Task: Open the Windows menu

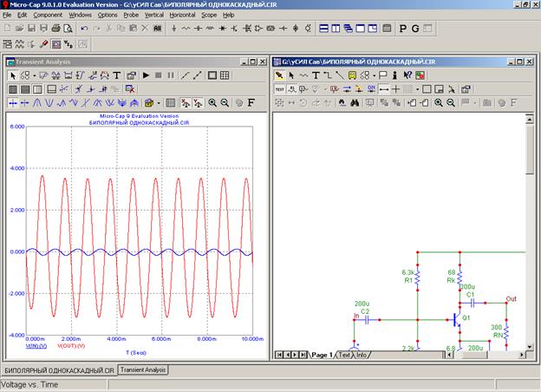Action: tap(80, 15)
